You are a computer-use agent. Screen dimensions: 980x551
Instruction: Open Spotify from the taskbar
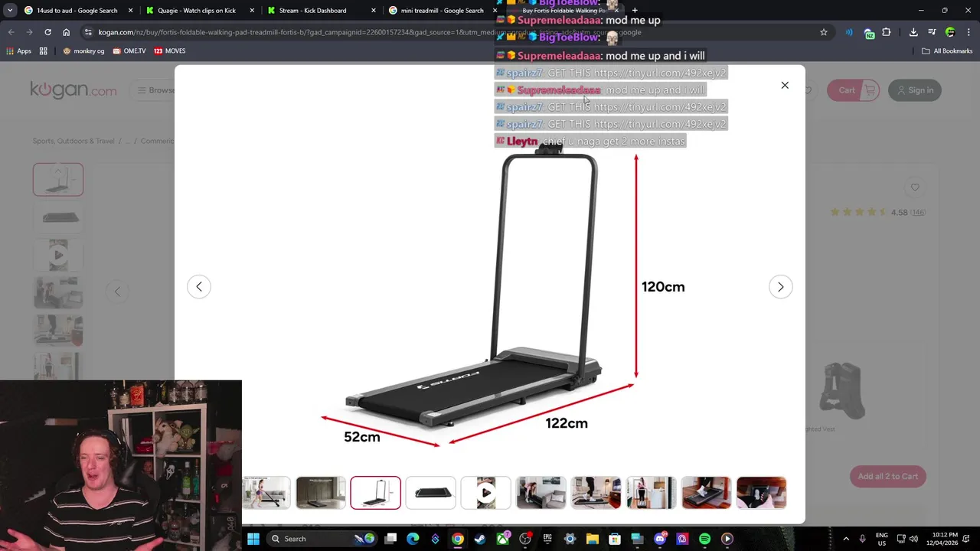704,539
